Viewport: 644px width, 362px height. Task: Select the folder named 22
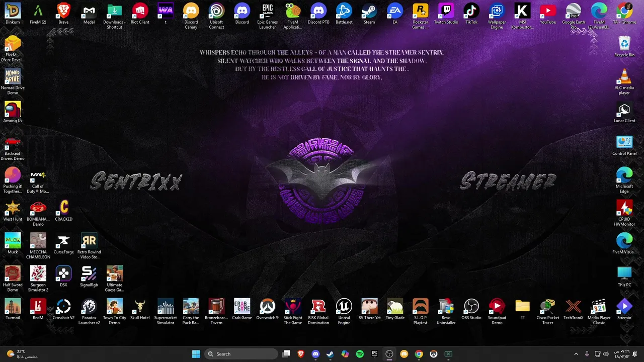tap(522, 309)
